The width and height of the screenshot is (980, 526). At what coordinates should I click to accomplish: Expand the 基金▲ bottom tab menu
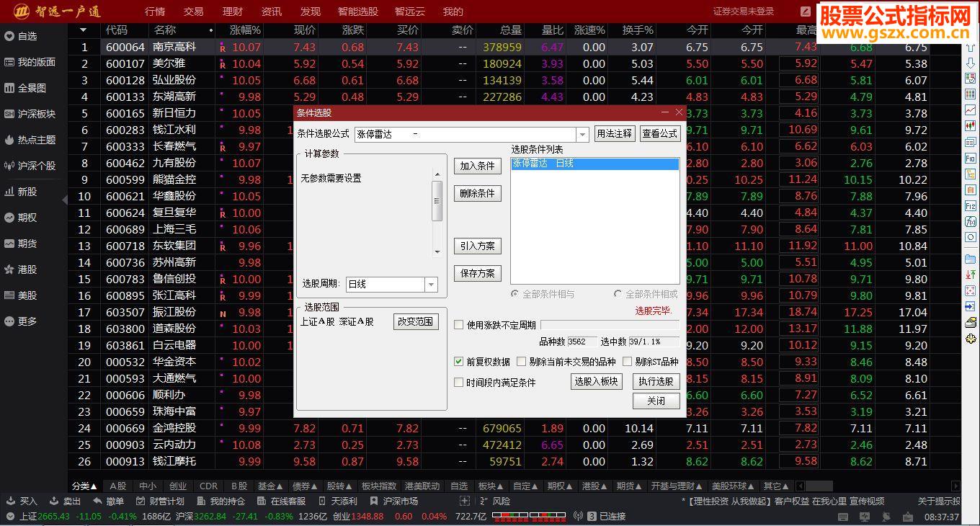(x=271, y=486)
